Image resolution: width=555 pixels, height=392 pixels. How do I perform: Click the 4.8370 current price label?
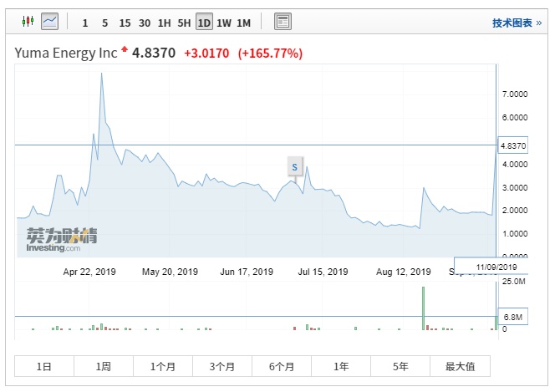(x=512, y=145)
